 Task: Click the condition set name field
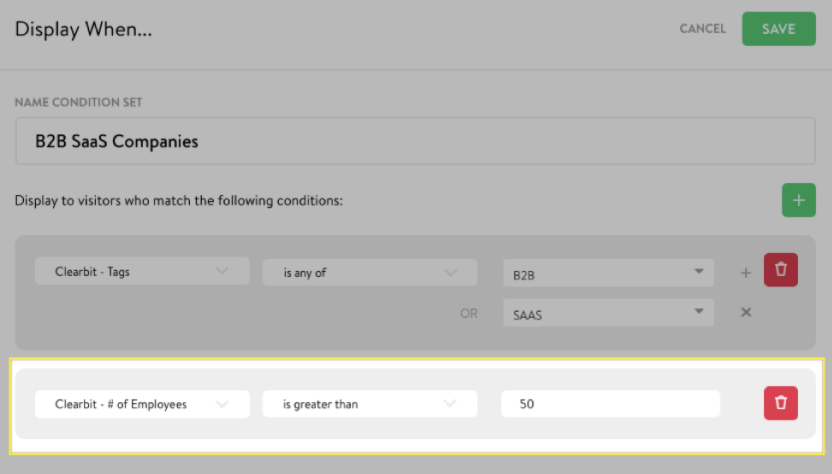click(415, 141)
